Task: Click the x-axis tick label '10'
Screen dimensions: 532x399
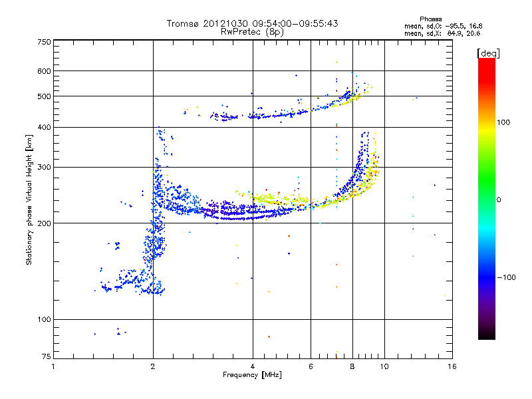Action: [x=384, y=366]
